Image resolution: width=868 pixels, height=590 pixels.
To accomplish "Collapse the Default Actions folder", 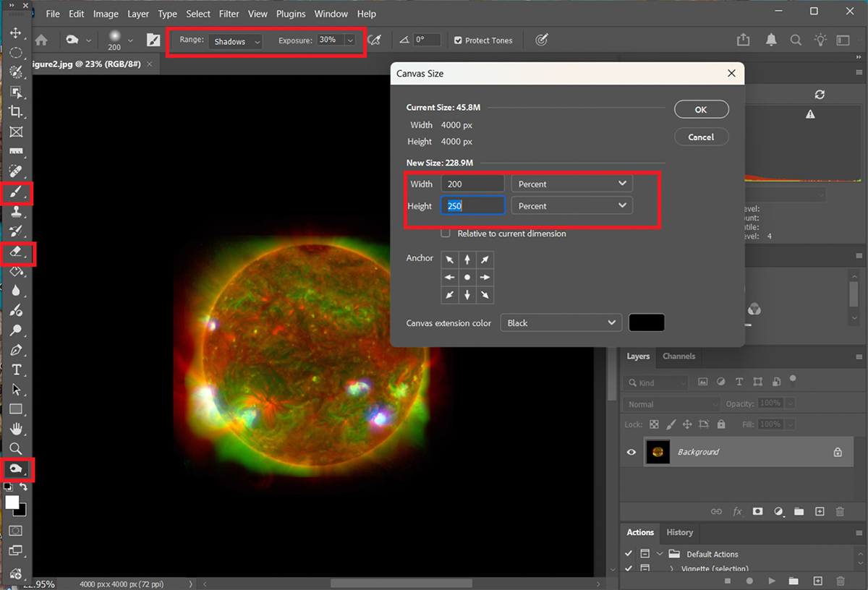I will point(660,554).
